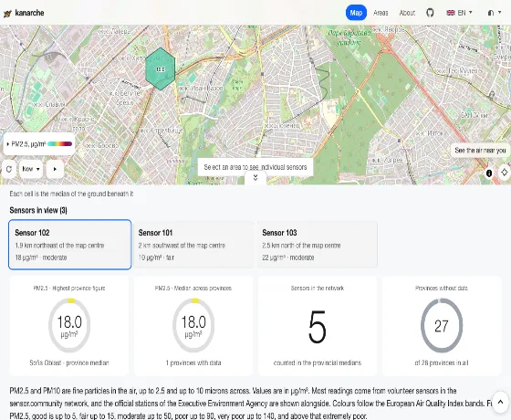Open the GitHub repository icon
This screenshot has height=420, width=511.
430,13
